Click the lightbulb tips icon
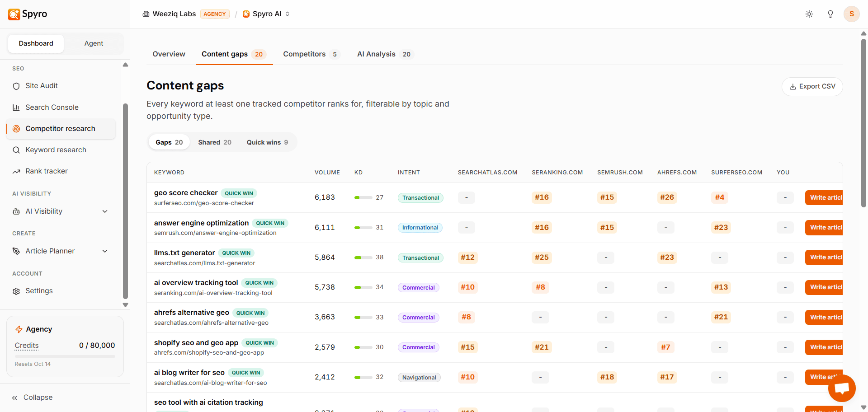This screenshot has height=412, width=868. (830, 14)
